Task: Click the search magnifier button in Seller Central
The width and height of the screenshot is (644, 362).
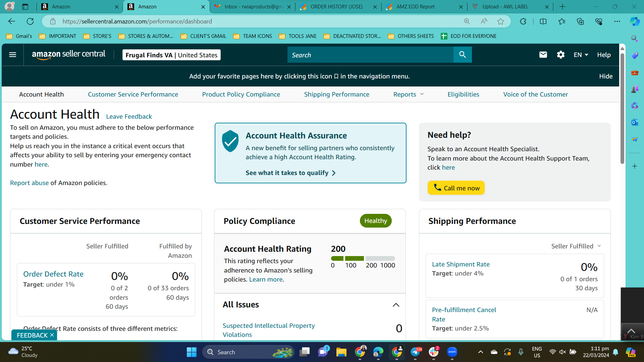Action: 463,55
